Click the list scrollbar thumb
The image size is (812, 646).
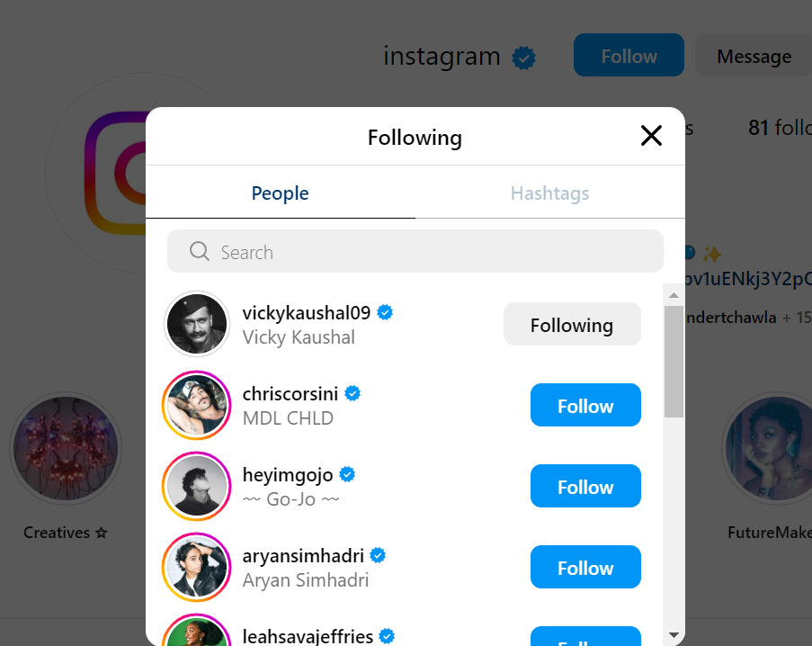click(x=674, y=360)
